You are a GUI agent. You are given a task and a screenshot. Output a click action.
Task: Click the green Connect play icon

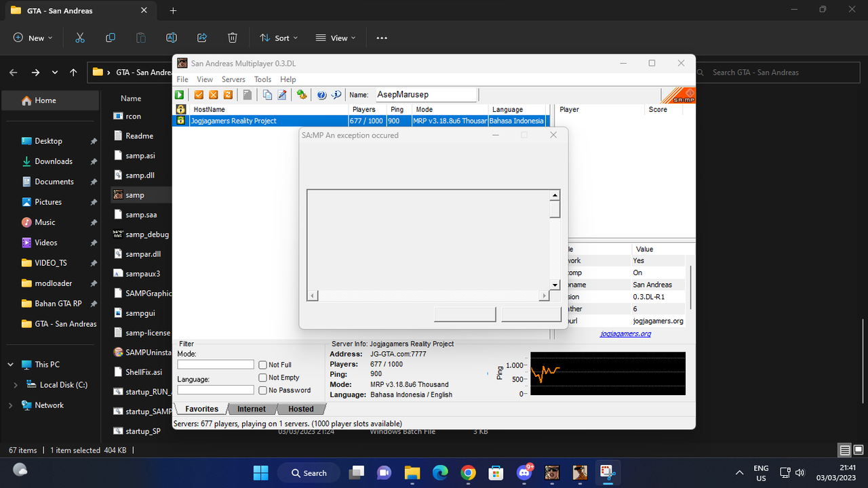point(180,95)
